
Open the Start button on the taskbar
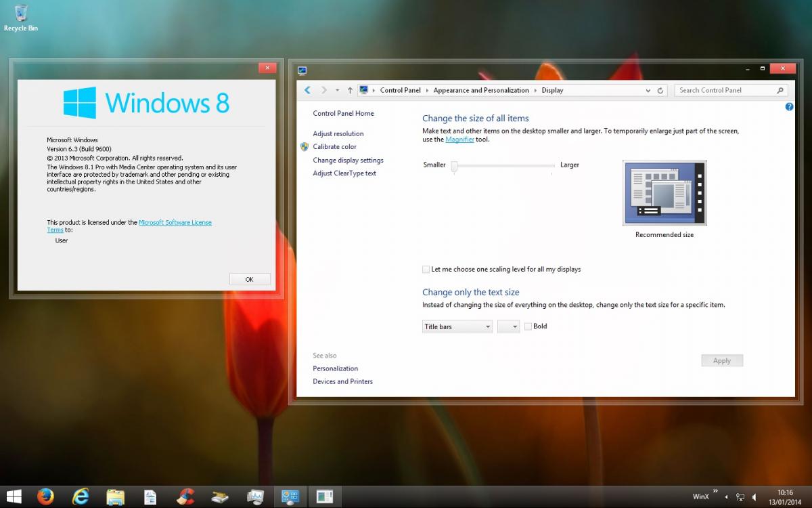[x=13, y=496]
